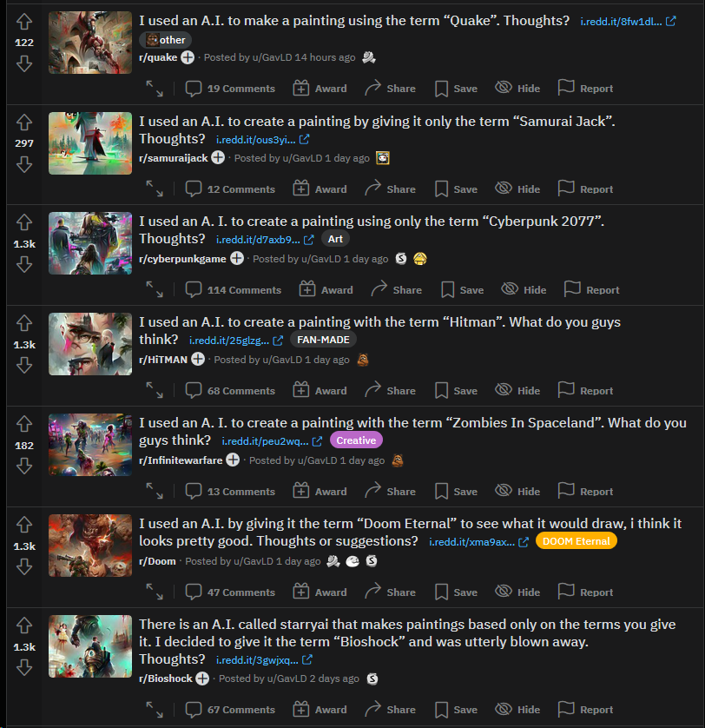
Task: Select the FAN-MADE flair tag
Action: [x=323, y=340]
